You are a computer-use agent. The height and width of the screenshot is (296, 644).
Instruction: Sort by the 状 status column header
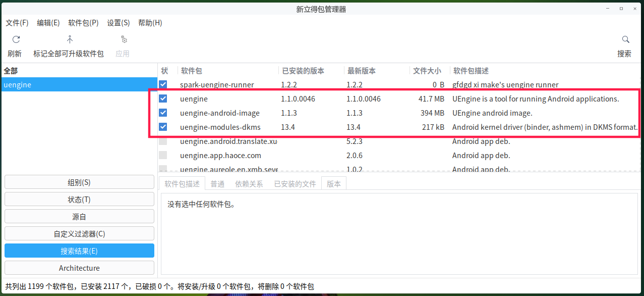(x=165, y=71)
